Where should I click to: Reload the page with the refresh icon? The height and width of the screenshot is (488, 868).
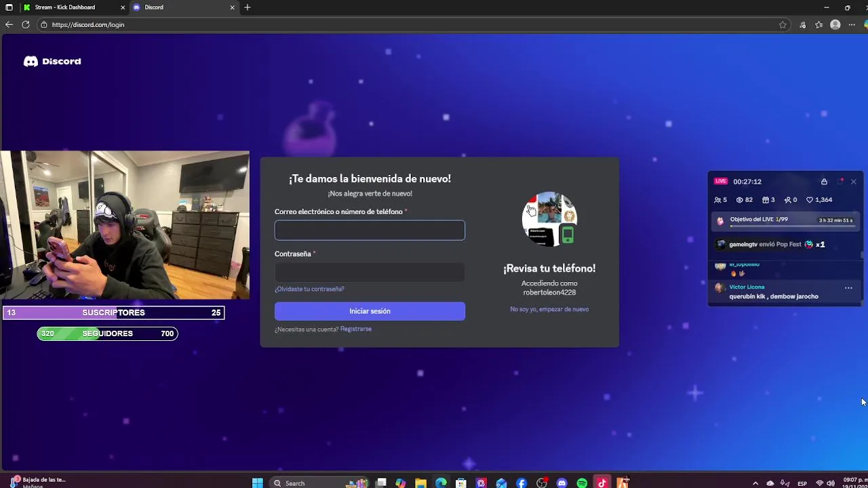(25, 24)
